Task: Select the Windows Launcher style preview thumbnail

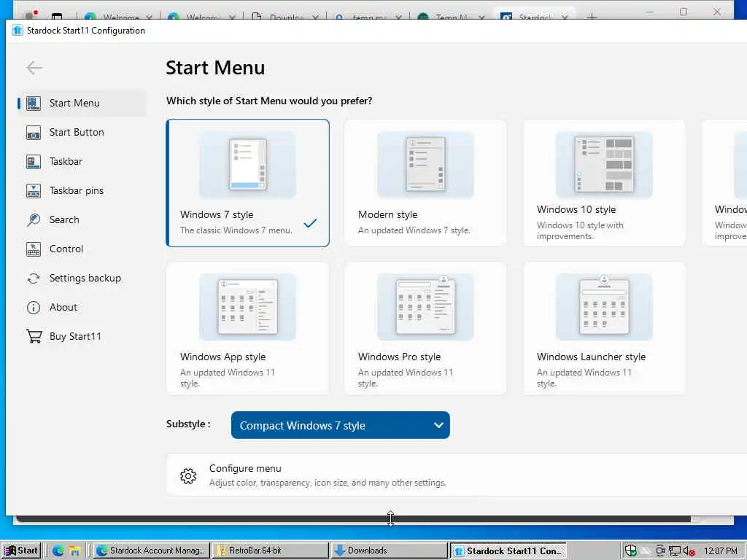Action: click(x=604, y=307)
